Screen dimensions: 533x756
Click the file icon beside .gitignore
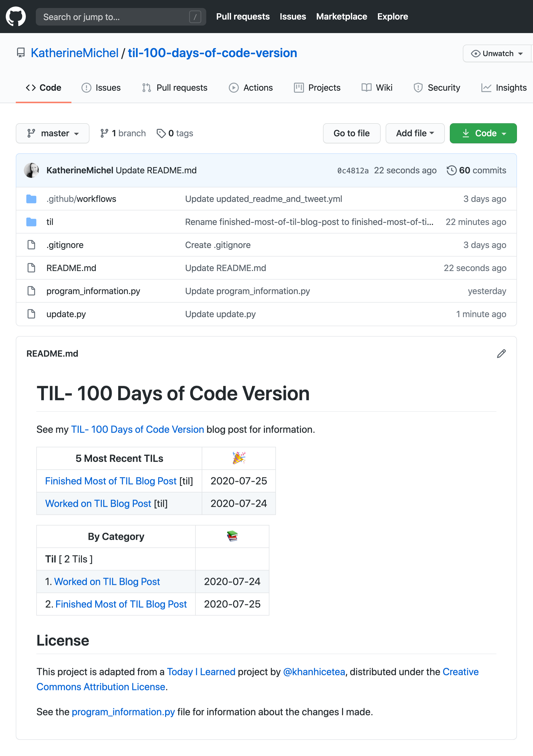[31, 245]
